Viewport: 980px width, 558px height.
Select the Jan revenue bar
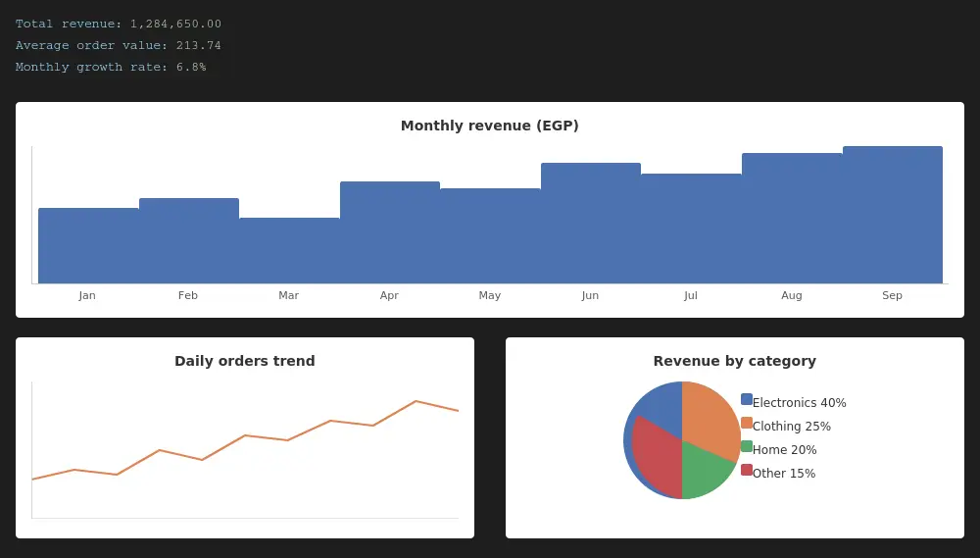pyautogui.click(x=89, y=246)
